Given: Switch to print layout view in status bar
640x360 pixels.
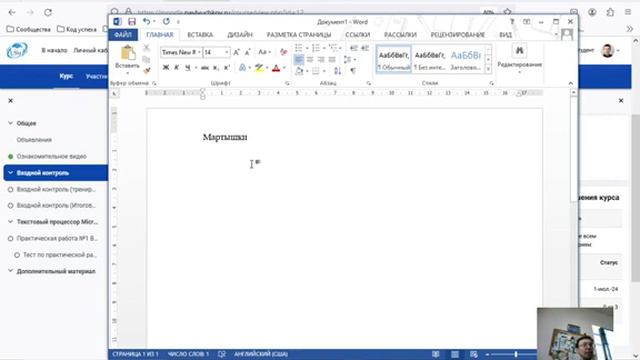Looking at the screenshot, I should tap(455, 354).
